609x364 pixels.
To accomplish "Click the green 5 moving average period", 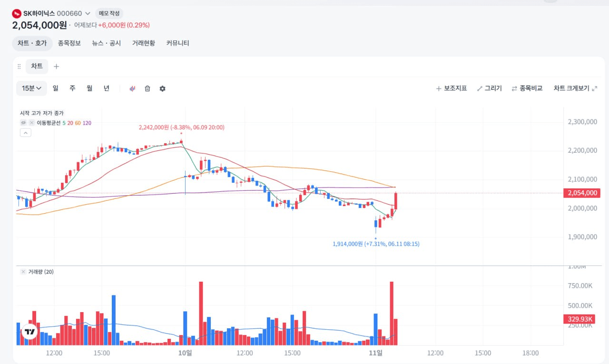I will coord(65,123).
